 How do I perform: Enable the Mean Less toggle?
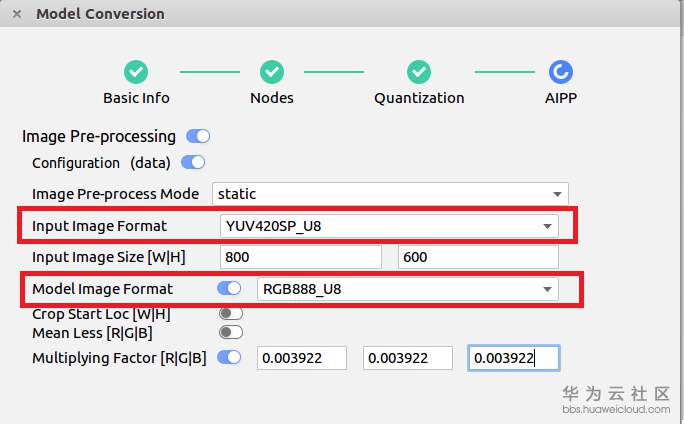(x=230, y=332)
